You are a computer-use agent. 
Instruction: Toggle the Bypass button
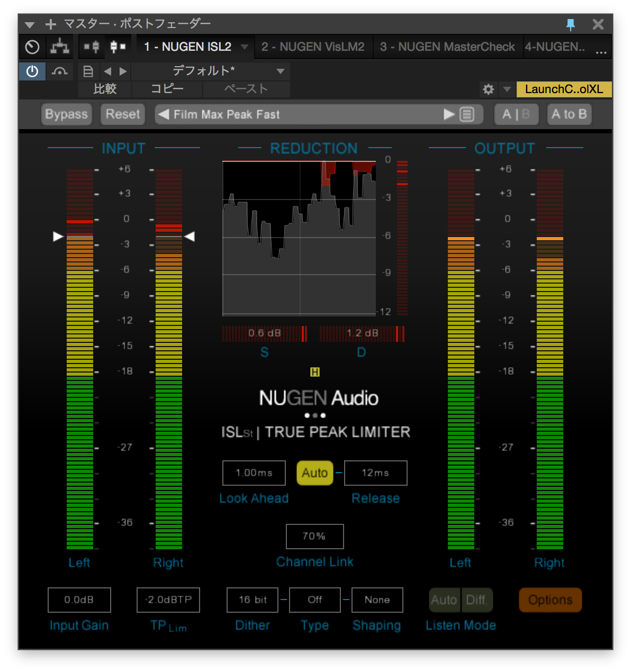pyautogui.click(x=66, y=114)
